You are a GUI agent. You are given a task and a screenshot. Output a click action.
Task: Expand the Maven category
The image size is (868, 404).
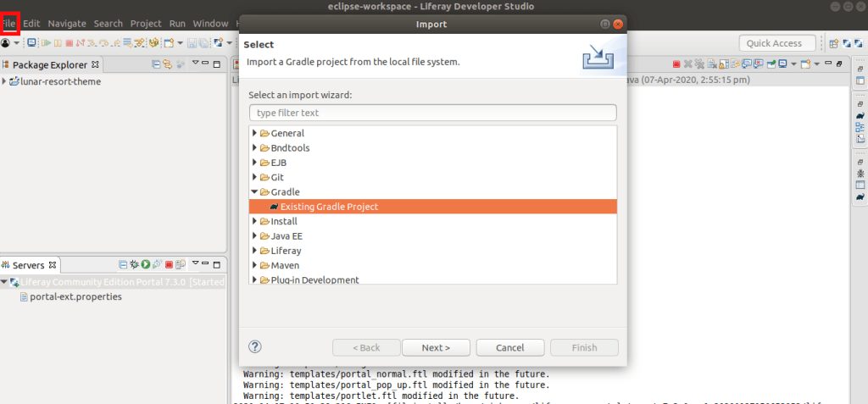[254, 265]
